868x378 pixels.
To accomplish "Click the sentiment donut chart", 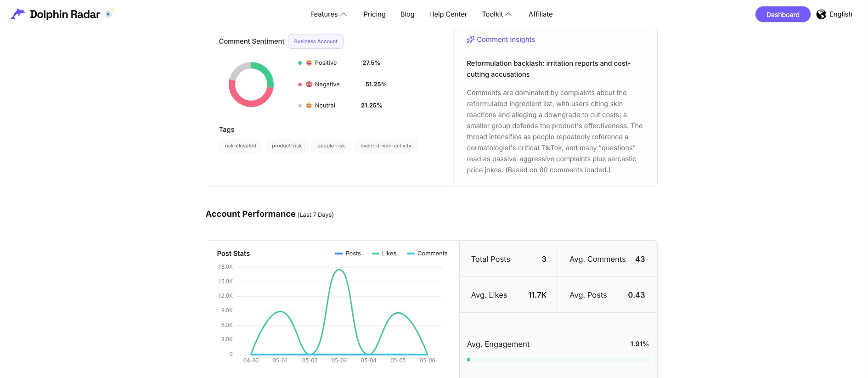I will pyautogui.click(x=251, y=85).
